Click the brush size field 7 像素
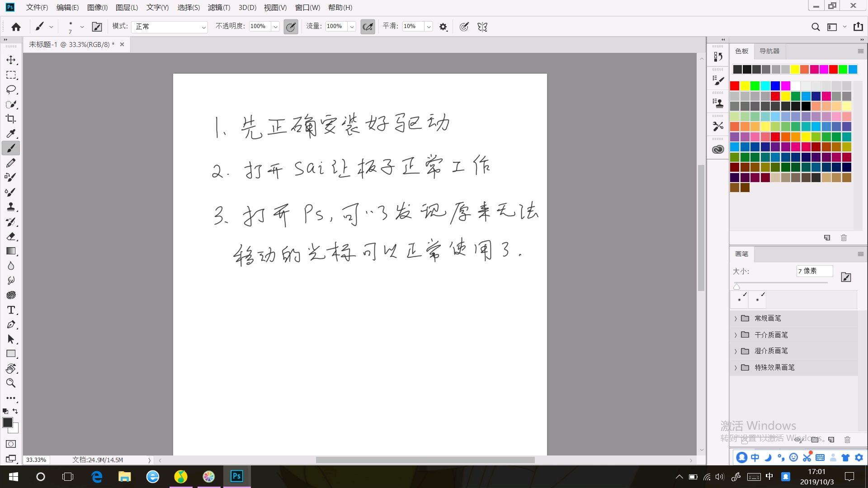Viewport: 868px width, 488px height. [815, 271]
